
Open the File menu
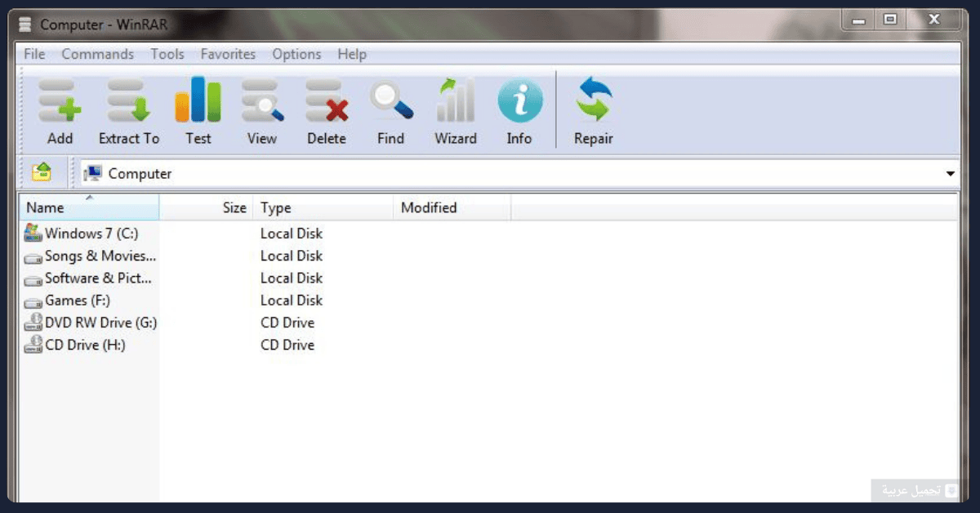pyautogui.click(x=34, y=55)
